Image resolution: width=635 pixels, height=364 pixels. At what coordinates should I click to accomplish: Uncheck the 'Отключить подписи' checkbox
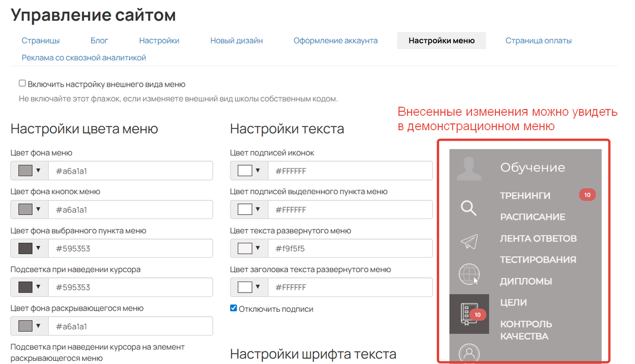tap(233, 308)
